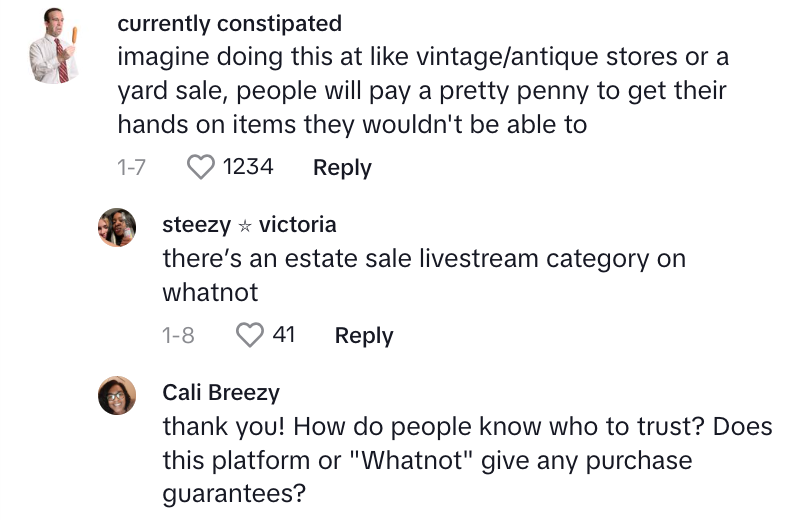Click the 1-7 comment date
The height and width of the screenshot is (520, 800).
coord(132,167)
